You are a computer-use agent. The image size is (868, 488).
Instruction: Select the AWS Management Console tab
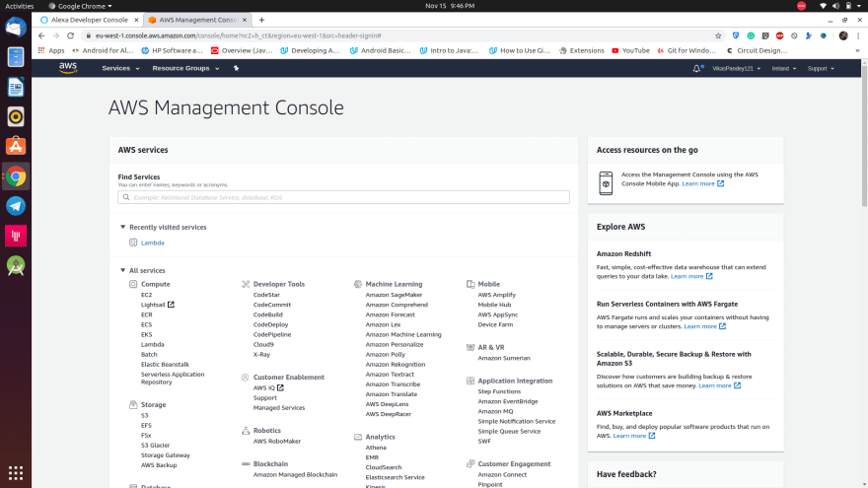(197, 20)
